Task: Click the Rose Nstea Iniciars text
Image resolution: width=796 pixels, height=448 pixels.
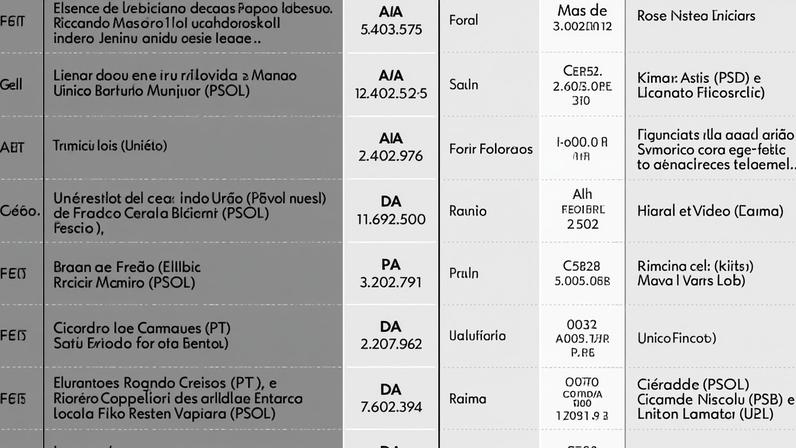Action: pos(696,16)
